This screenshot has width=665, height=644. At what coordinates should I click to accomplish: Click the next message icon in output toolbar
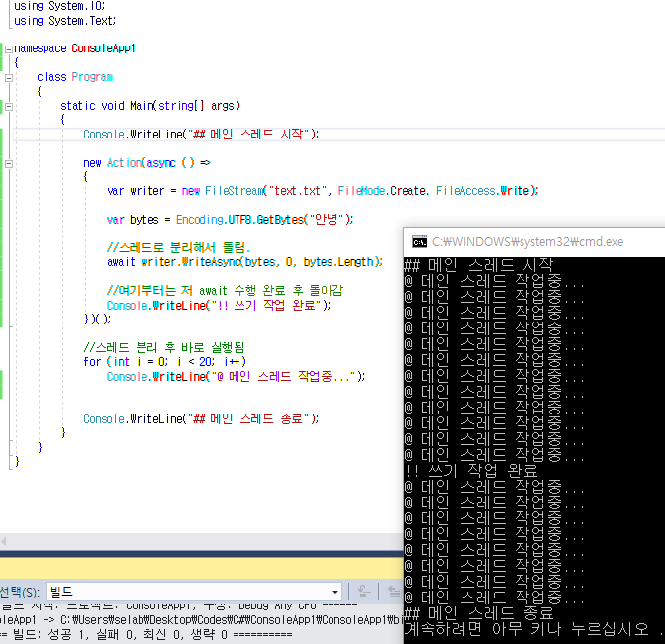(x=393, y=592)
